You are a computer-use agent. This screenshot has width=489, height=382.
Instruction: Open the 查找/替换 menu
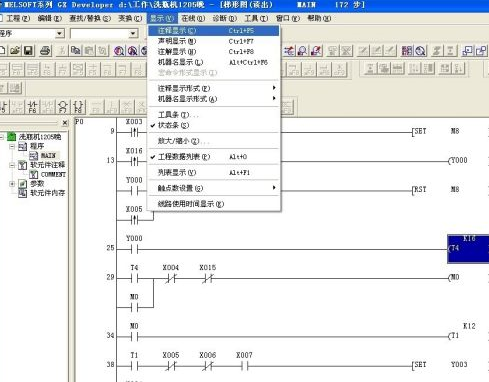(90, 18)
